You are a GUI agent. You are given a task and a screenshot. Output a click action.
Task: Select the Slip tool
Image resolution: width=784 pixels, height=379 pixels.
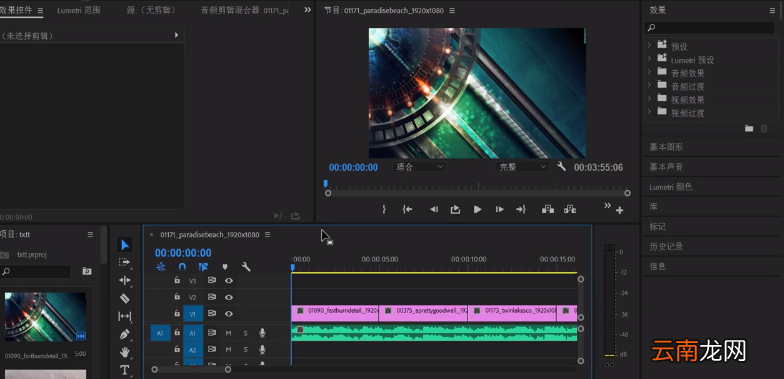click(x=124, y=316)
